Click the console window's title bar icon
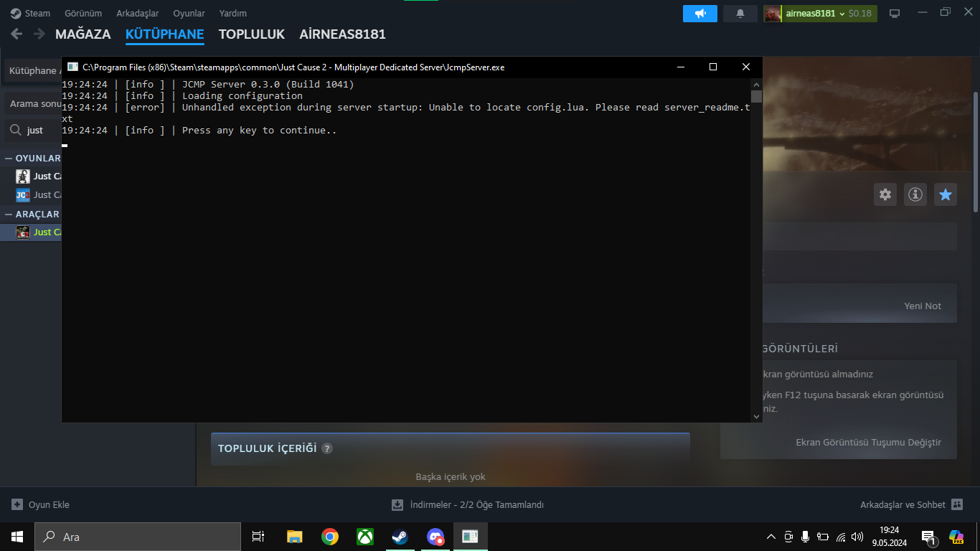This screenshot has width=980, height=551. point(72,67)
